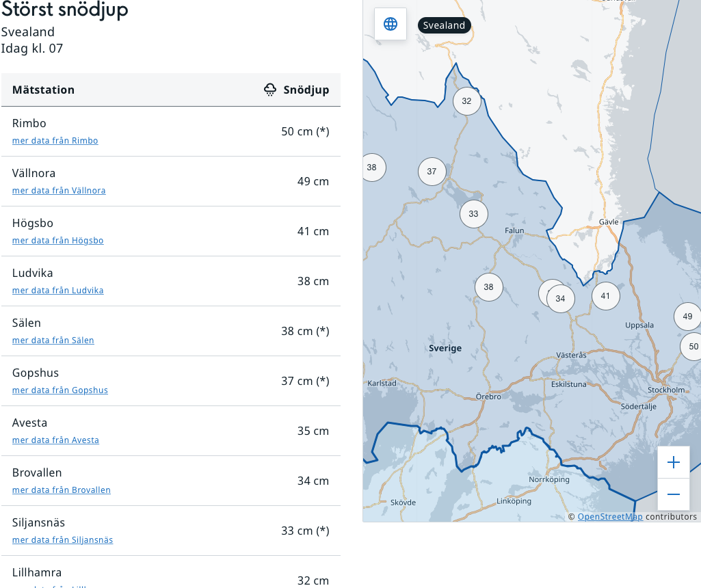Open mer data från Ludvika link
The width and height of the screenshot is (701, 588).
coord(57,291)
